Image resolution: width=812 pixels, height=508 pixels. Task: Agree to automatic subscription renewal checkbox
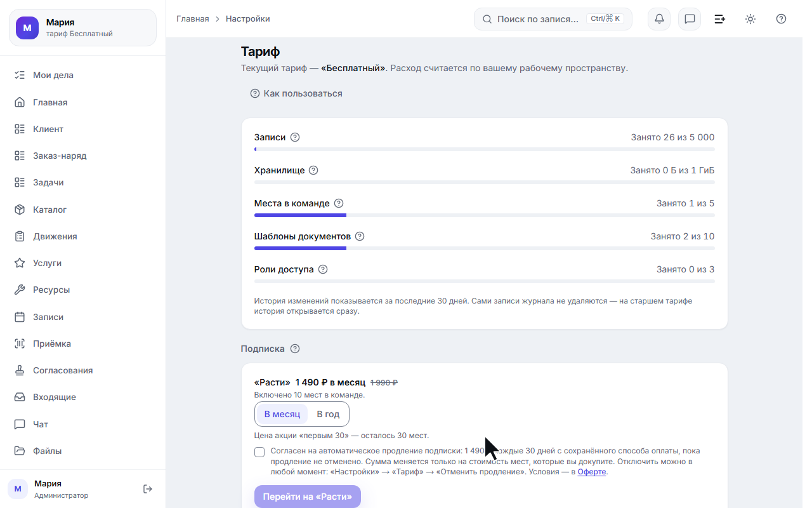click(259, 452)
